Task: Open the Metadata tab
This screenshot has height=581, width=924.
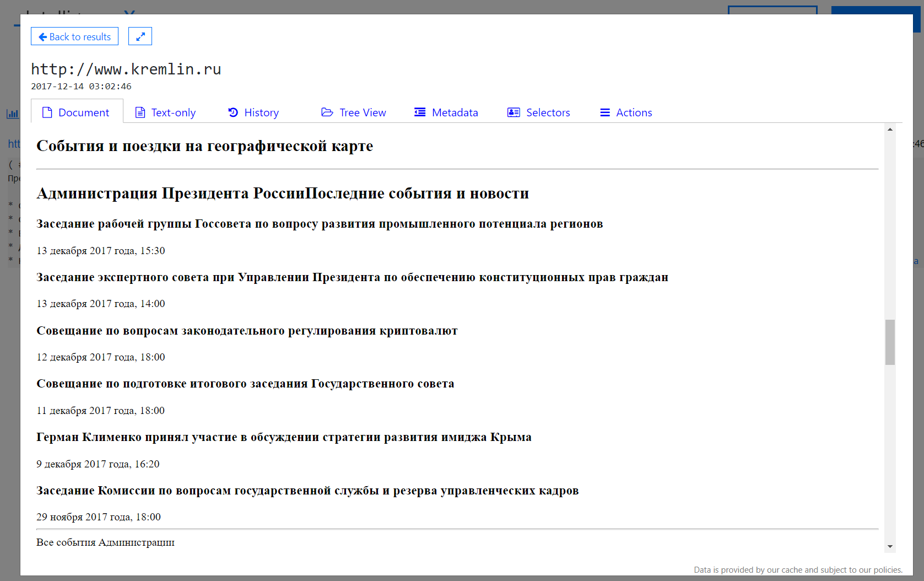Action: click(455, 112)
